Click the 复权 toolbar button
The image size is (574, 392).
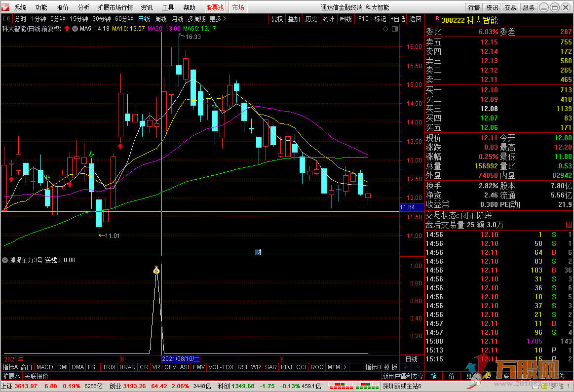point(277,19)
